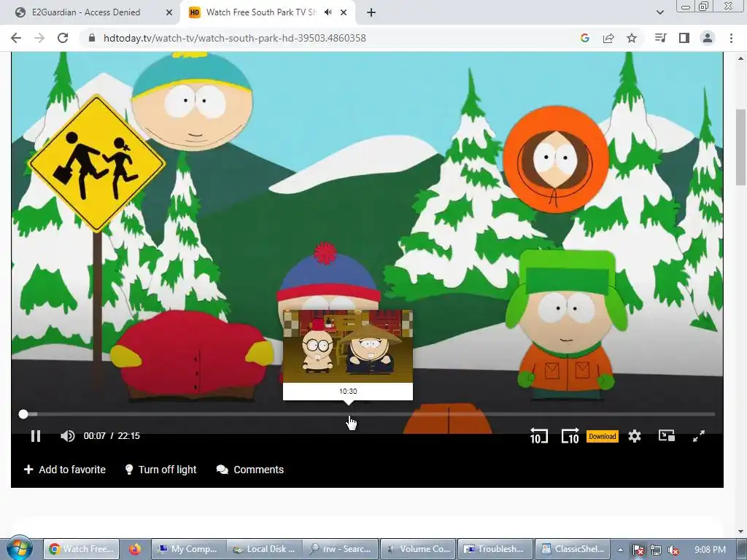Open the Action Center flag icon
The height and width of the screenshot is (560, 747).
pyautogui.click(x=638, y=550)
